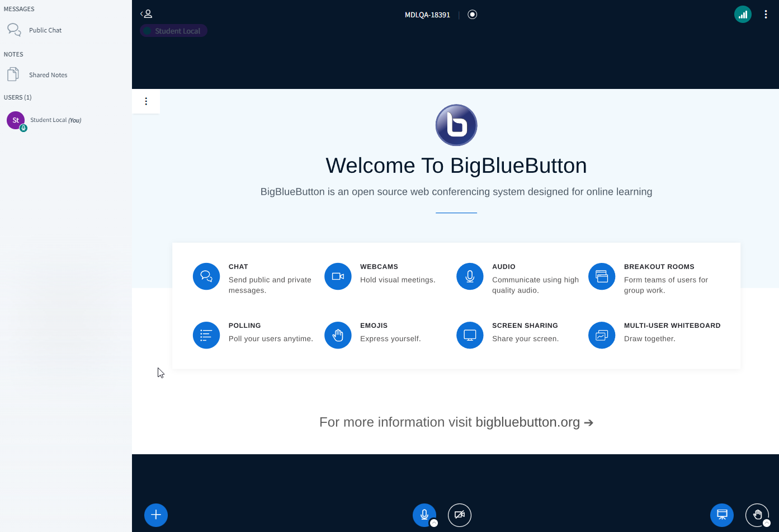Click the Audio feature microphone icon
The height and width of the screenshot is (532, 779).
point(470,276)
